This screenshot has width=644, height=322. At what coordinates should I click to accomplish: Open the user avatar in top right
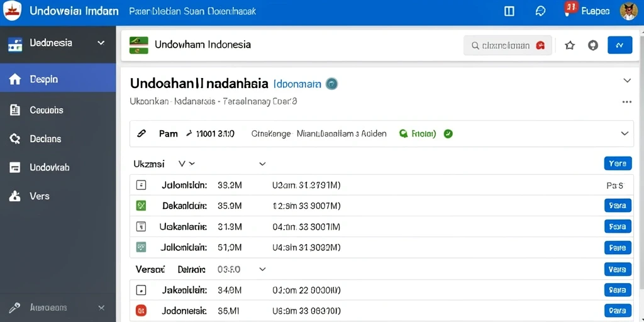pos(628,11)
